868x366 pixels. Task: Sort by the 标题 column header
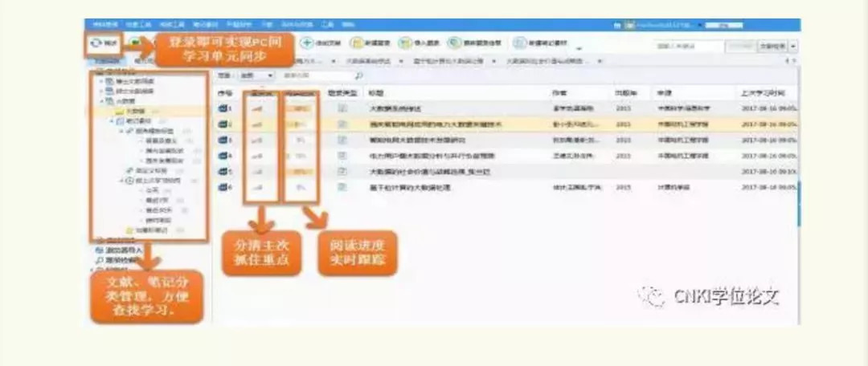[x=376, y=92]
